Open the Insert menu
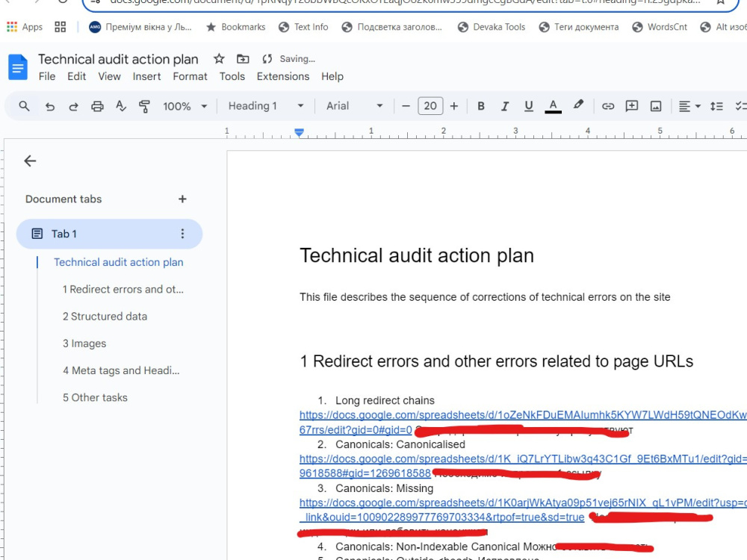Viewport: 747px width, 560px height. 146,76
